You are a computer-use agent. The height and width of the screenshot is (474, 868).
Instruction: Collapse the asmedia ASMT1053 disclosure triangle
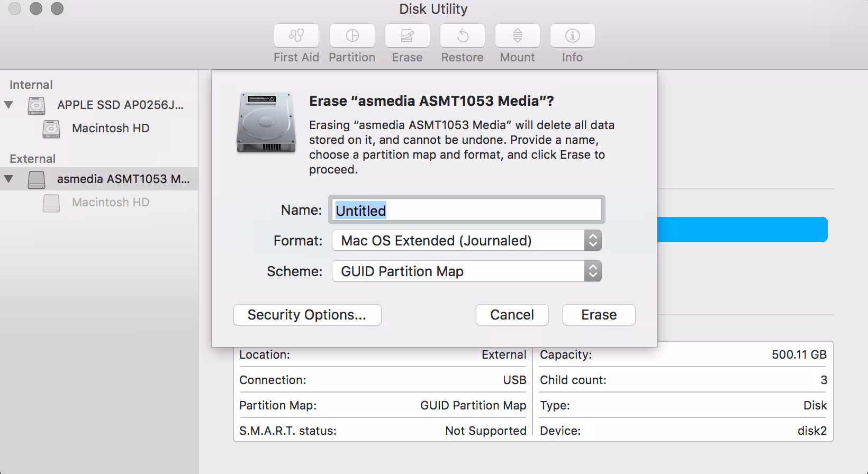click(x=9, y=179)
